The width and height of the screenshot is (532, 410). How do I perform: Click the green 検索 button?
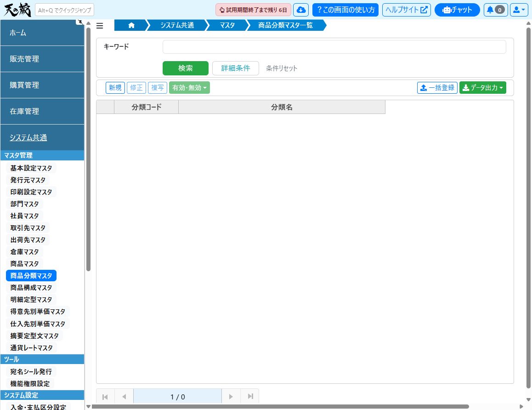point(186,68)
